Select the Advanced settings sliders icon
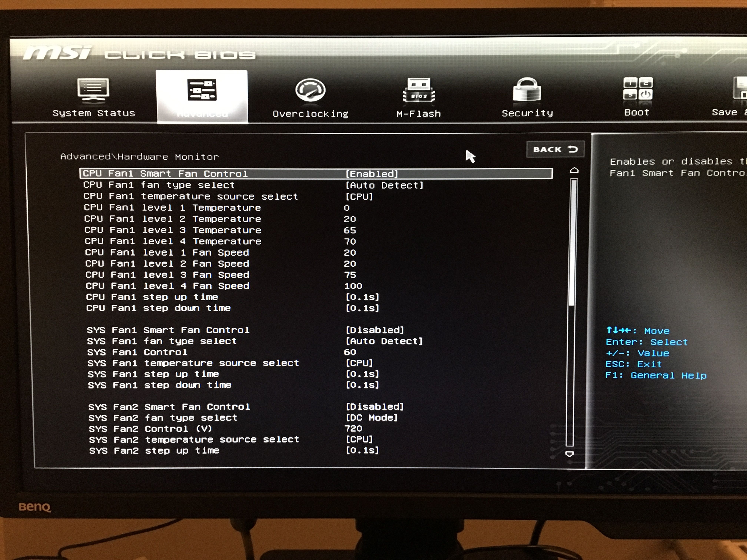Screen dimensions: 747x560 click(202, 90)
